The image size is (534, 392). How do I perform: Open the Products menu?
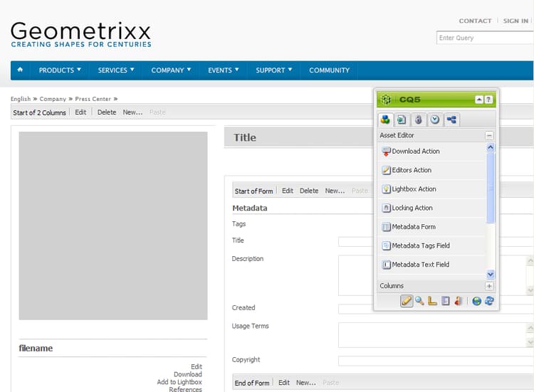pyautogui.click(x=60, y=70)
